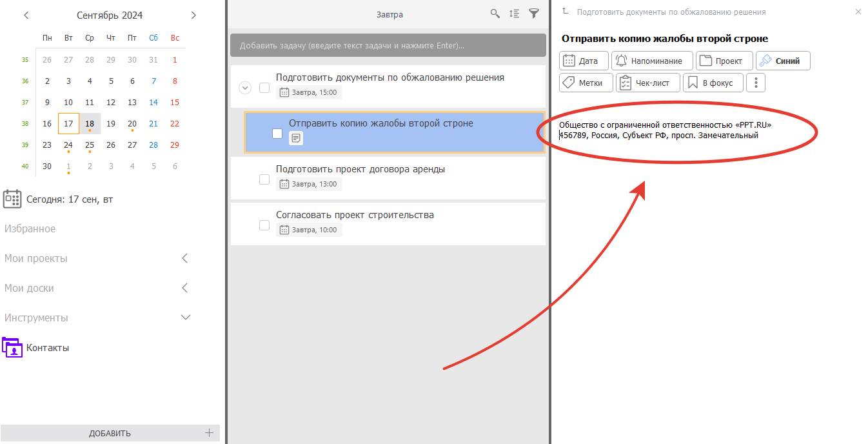Click the filter funnel icon
868x444 pixels.
[x=534, y=14]
